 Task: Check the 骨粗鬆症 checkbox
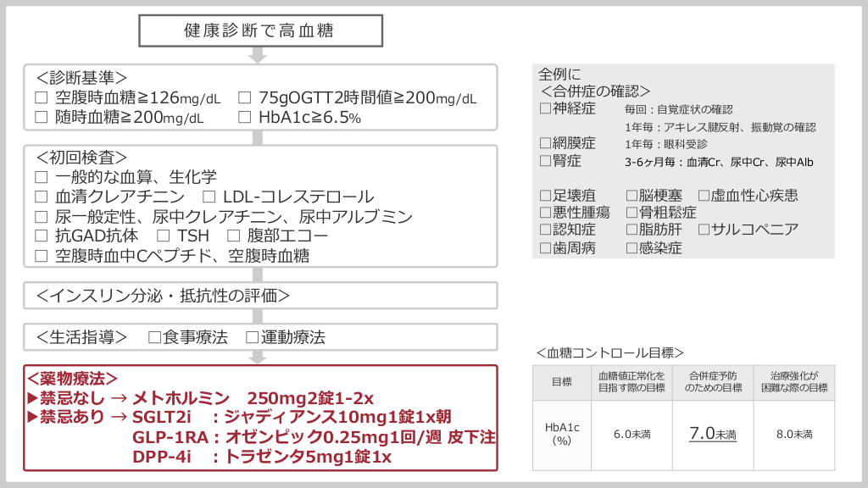(632, 213)
